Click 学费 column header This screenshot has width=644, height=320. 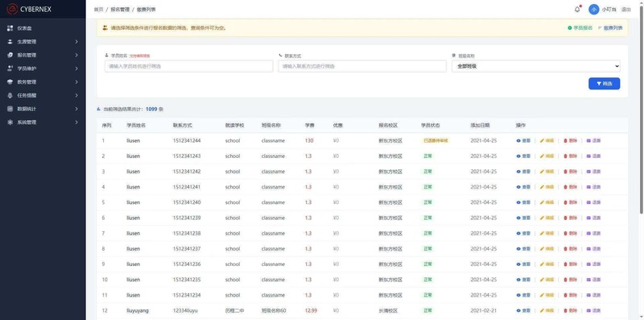click(309, 126)
